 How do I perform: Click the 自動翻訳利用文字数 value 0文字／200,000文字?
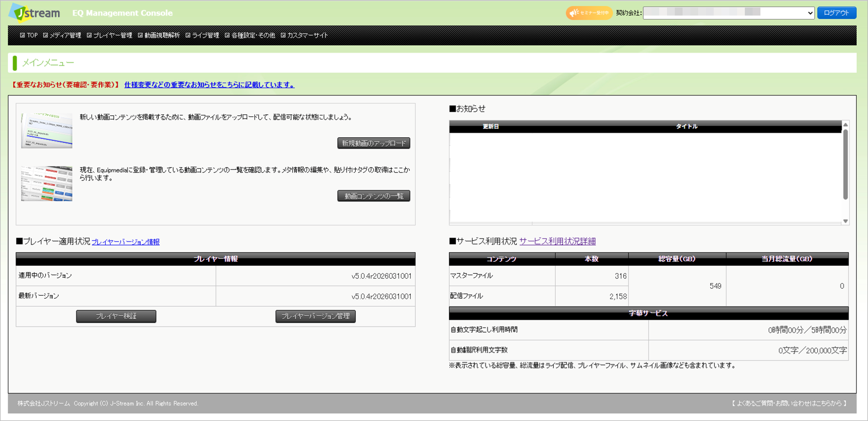(813, 350)
